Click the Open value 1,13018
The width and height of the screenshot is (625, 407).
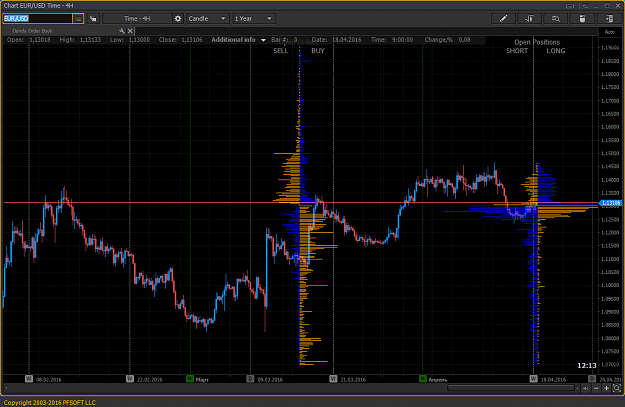point(40,40)
